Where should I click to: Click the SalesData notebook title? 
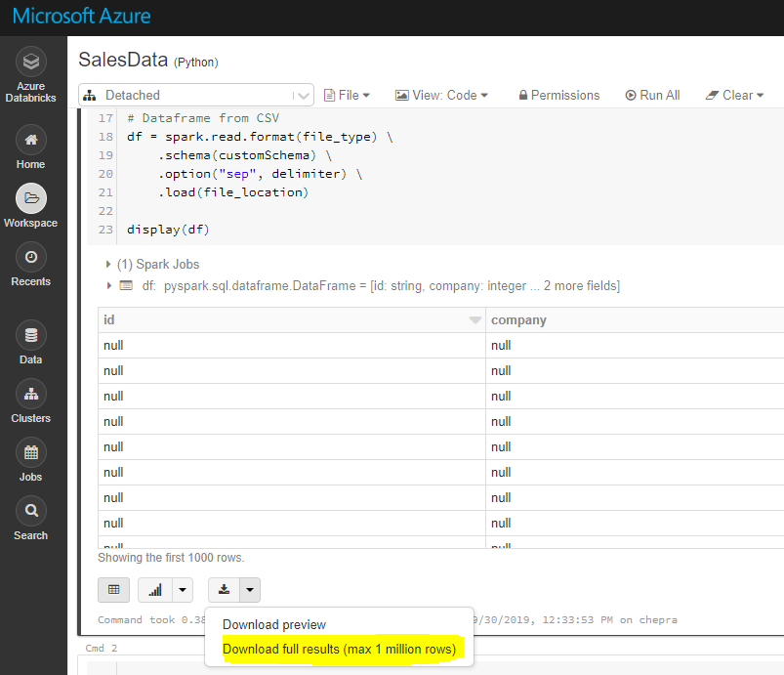click(123, 60)
